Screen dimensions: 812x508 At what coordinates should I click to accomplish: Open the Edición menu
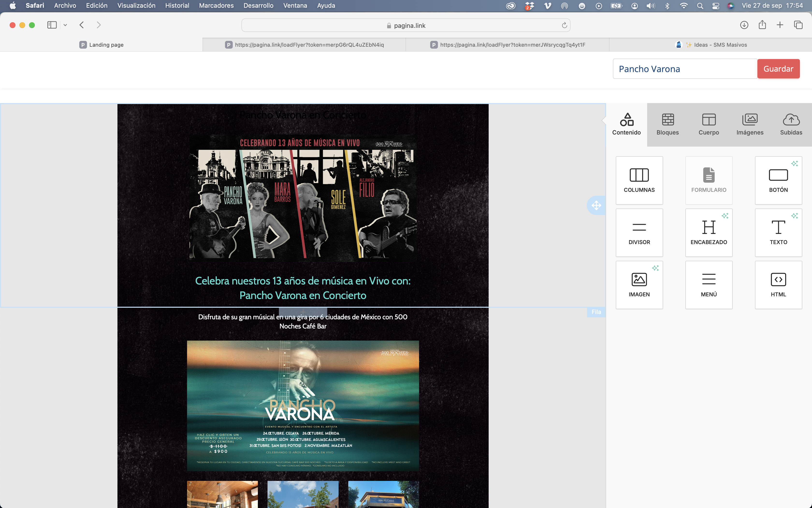pos(97,6)
